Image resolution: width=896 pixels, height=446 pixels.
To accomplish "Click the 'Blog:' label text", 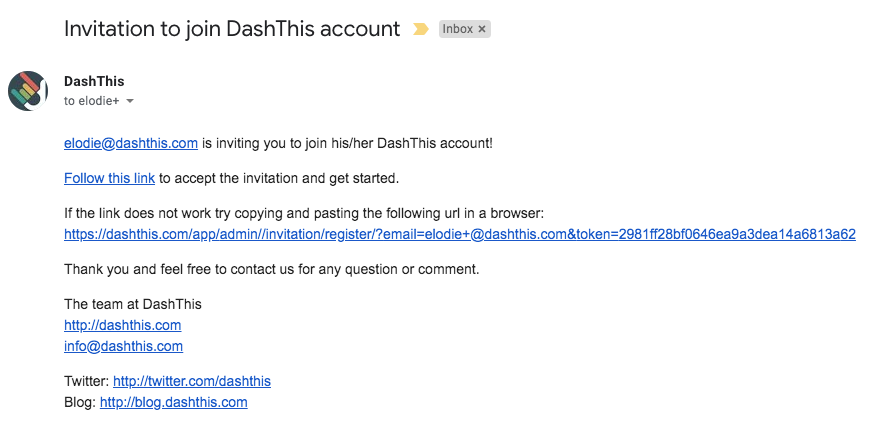I will tap(80, 403).
